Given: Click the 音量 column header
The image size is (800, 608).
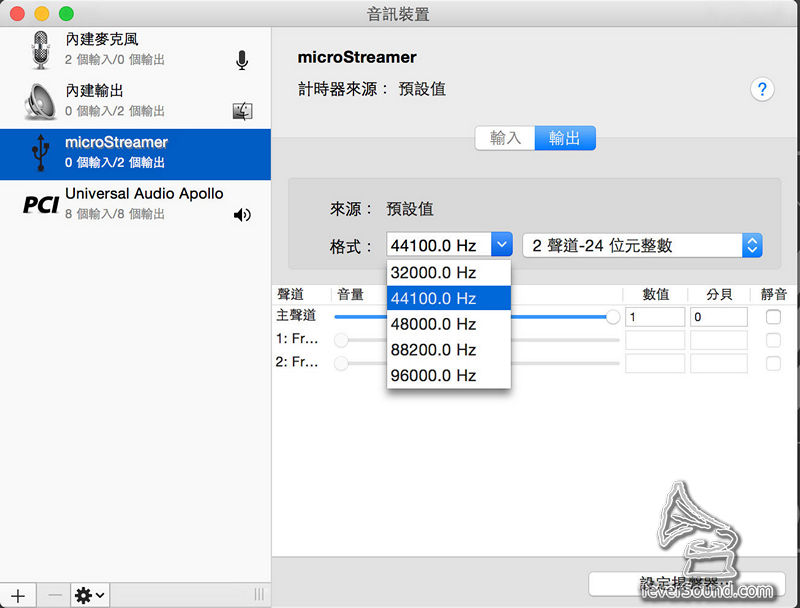Looking at the screenshot, I should point(350,294).
